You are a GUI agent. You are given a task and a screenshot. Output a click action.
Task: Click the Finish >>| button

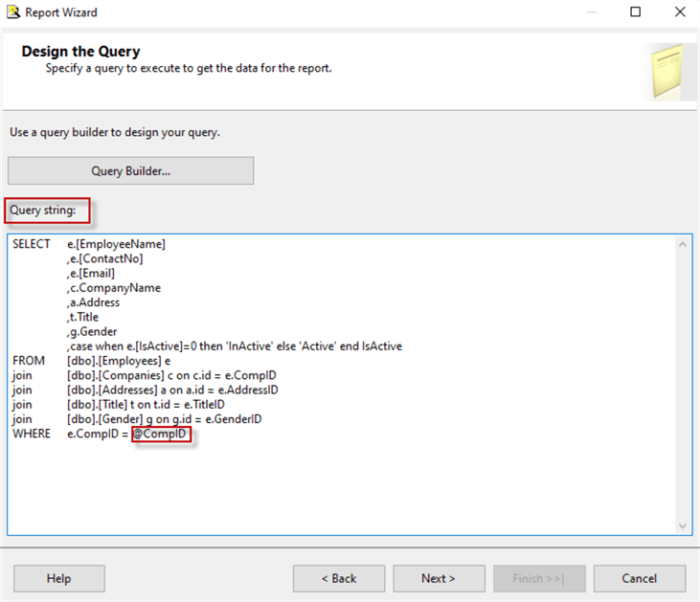pos(537,578)
